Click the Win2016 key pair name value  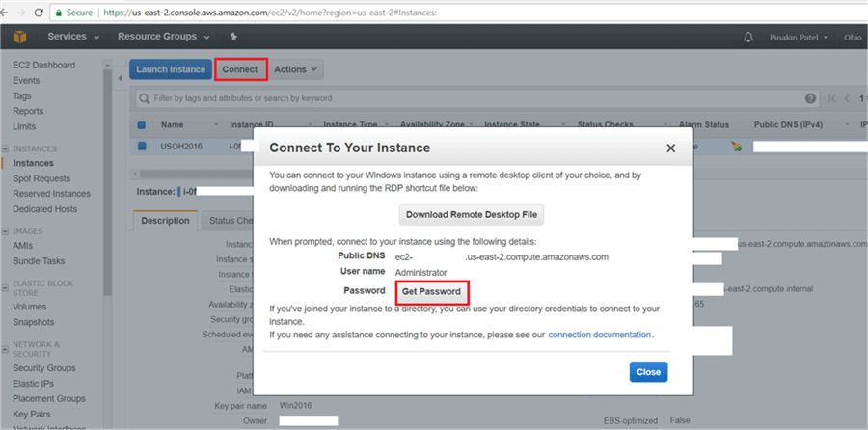296,406
